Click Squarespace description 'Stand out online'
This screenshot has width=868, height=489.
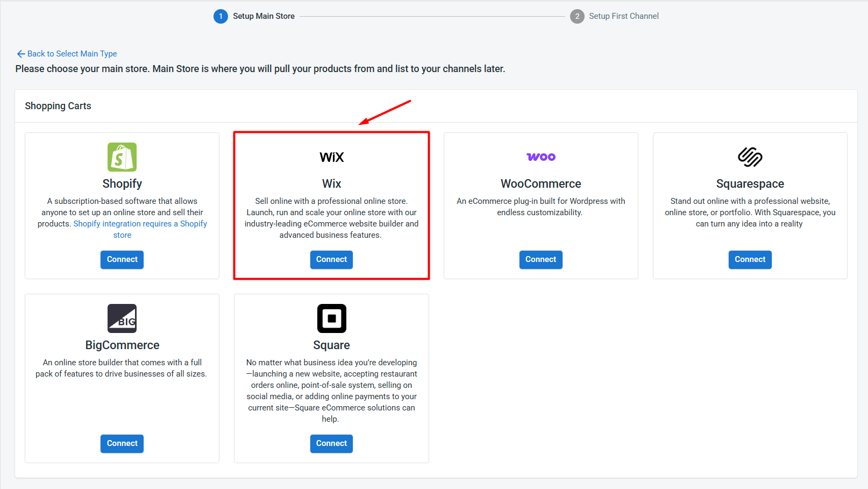click(x=750, y=212)
